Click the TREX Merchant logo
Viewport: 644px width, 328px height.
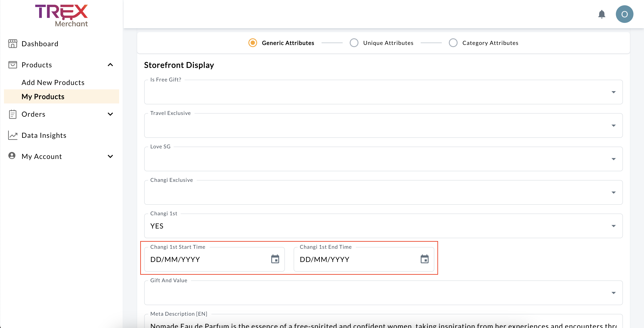point(62,16)
